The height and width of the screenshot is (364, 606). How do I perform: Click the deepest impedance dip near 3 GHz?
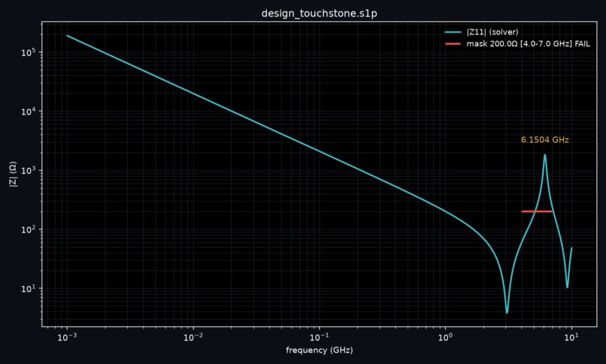pos(507,312)
